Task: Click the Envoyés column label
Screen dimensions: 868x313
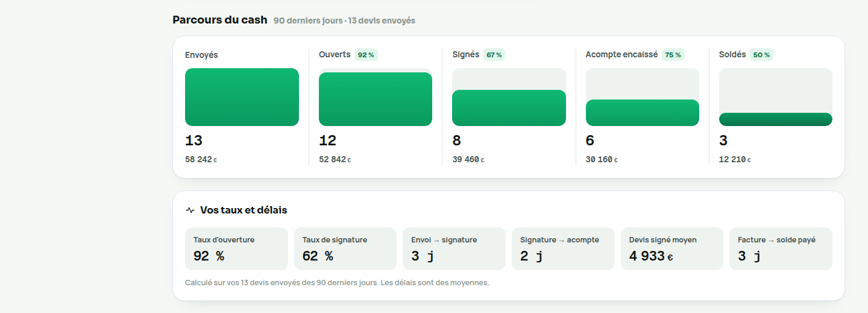Action: [x=201, y=55]
